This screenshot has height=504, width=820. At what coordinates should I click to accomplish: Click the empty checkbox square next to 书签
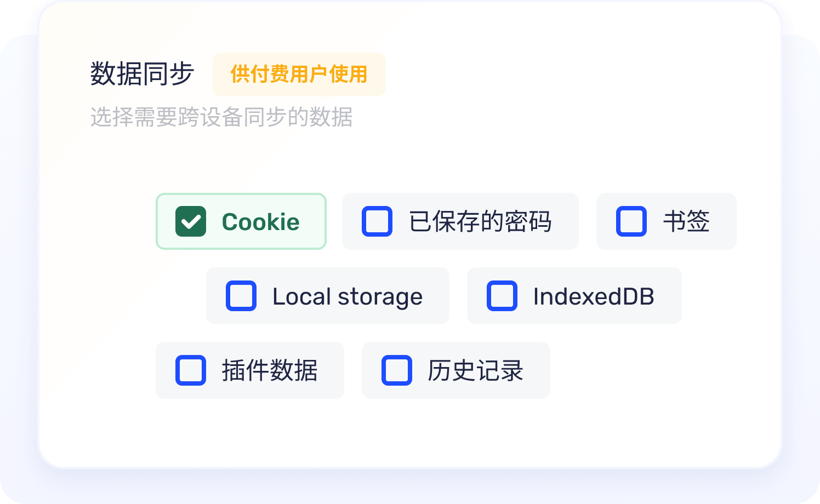point(630,221)
